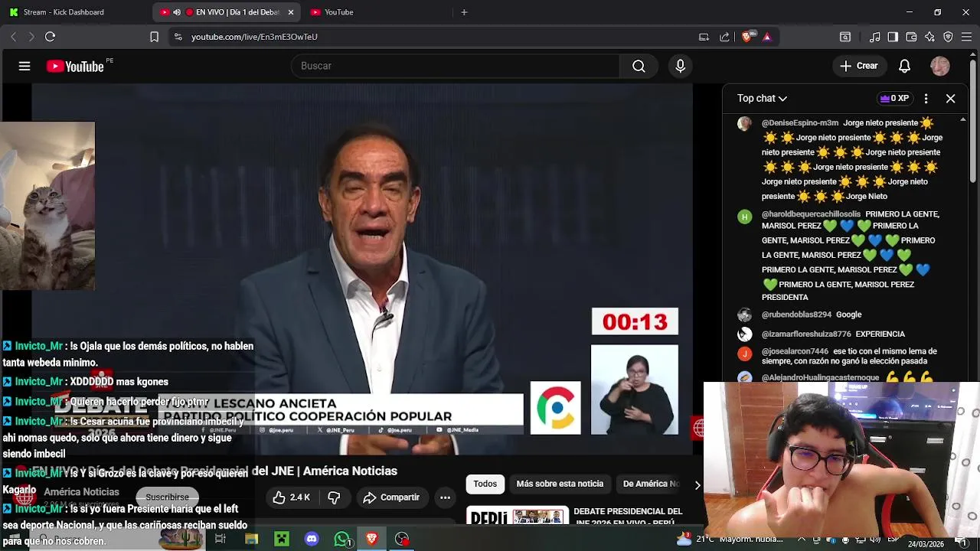The width and height of the screenshot is (980, 551).
Task: Open Leo AI sparkle icon
Action: [x=929, y=37]
